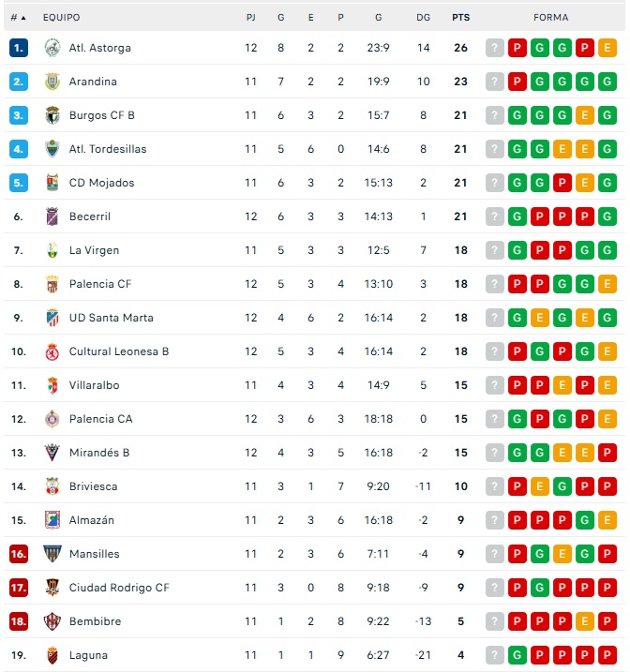This screenshot has width=630, height=672.
Task: Open the Palencia CF team link
Action: pos(100,284)
